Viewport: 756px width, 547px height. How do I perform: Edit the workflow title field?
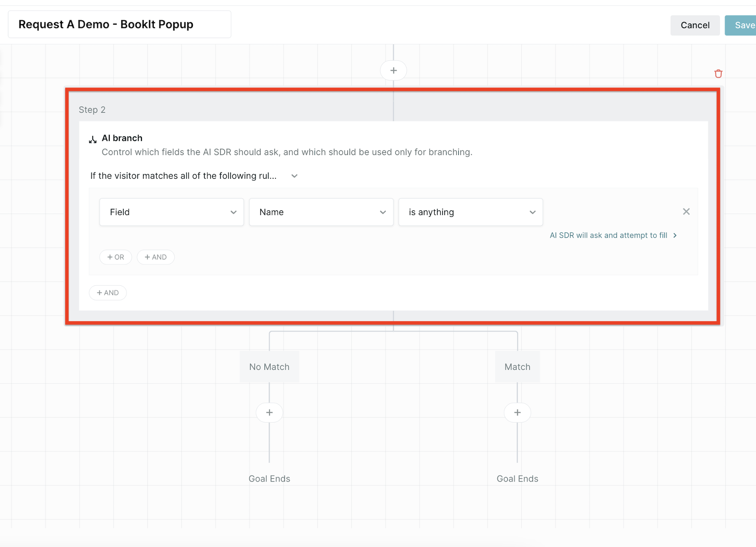coord(119,24)
